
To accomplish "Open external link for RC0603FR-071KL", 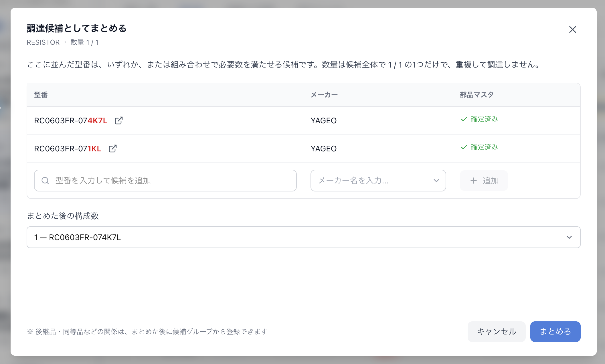I will [113, 149].
